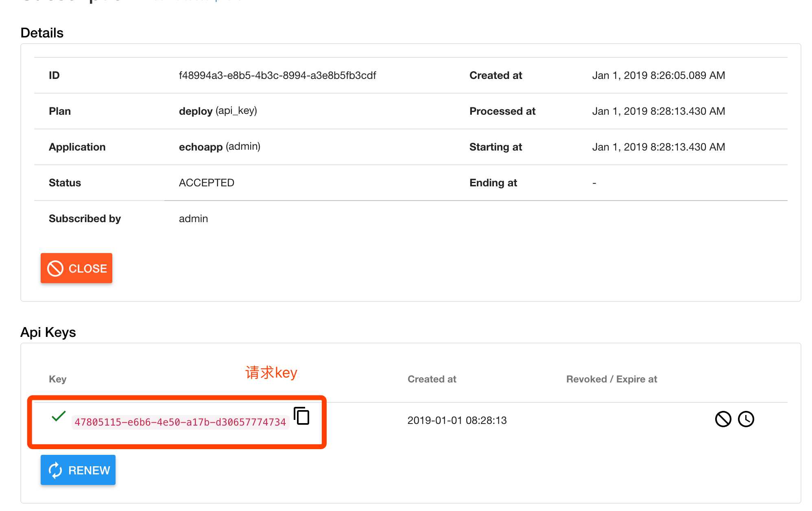Open the echoapp application link
This screenshot has width=812, height=511.
click(x=201, y=147)
